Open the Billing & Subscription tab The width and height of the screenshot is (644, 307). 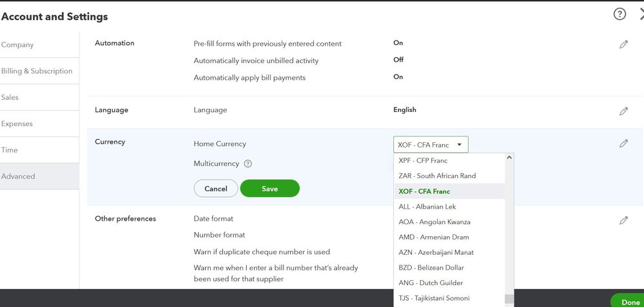click(37, 71)
